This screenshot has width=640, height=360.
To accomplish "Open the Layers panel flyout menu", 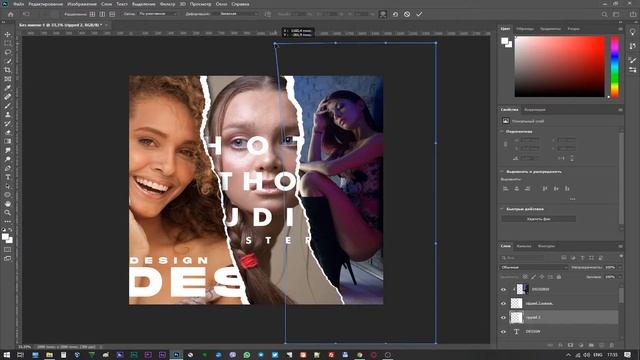I will [x=620, y=246].
